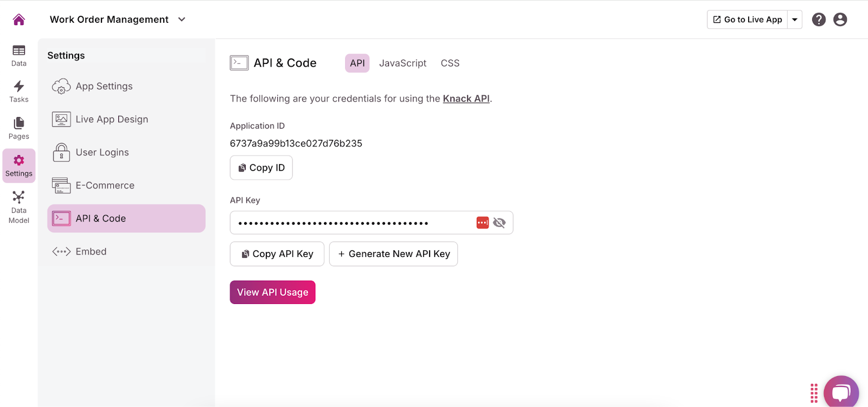Follow the Knack API link

pos(466,99)
